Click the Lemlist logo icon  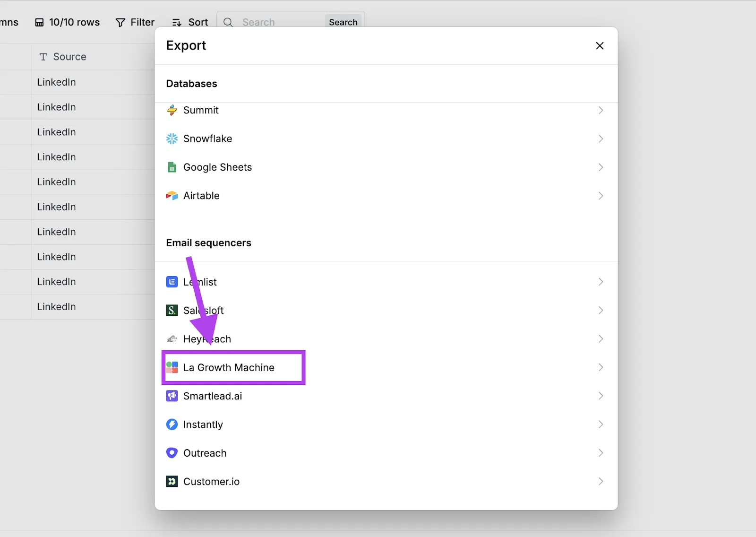point(172,282)
